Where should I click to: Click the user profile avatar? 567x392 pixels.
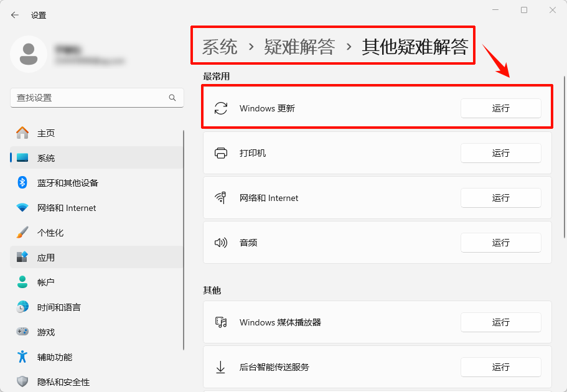coord(29,55)
